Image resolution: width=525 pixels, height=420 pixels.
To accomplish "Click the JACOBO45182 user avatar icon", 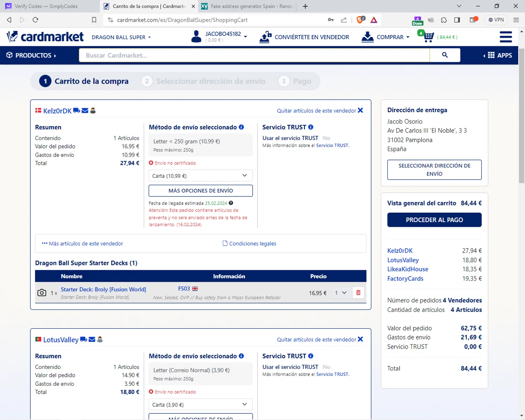I will (x=196, y=36).
